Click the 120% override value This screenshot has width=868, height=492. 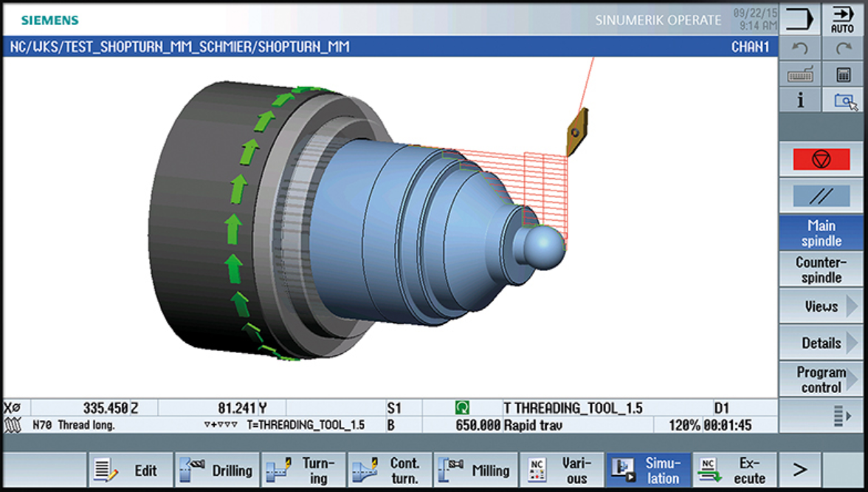coord(685,425)
